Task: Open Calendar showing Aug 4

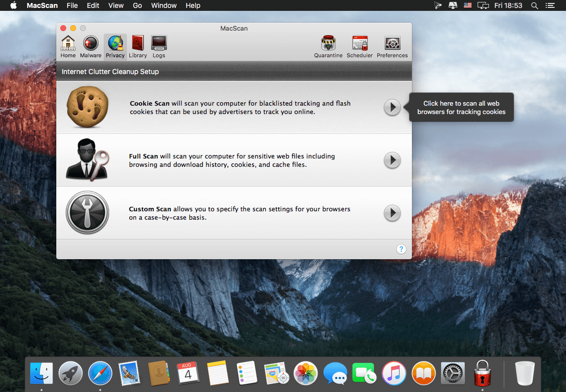Action: pyautogui.click(x=188, y=373)
